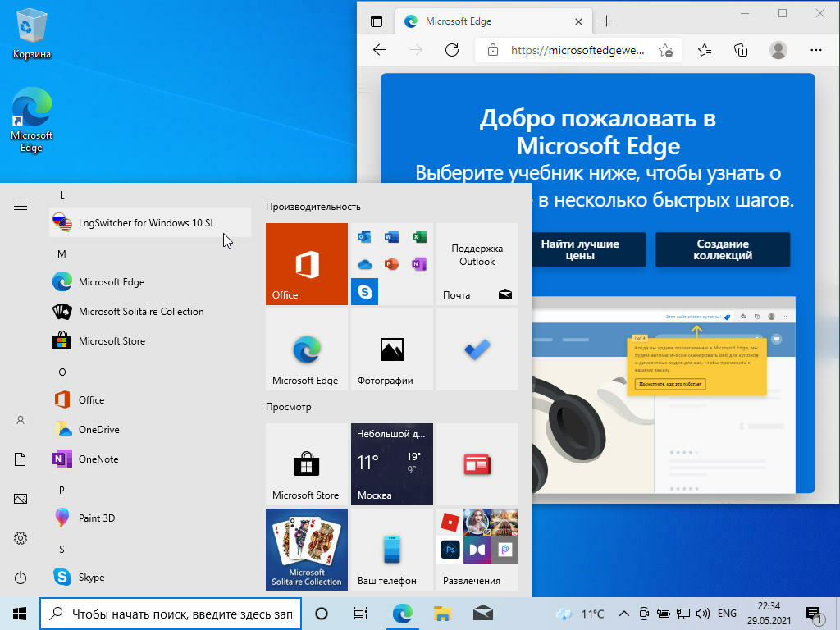
Task: Click Edge back arrow button
Action: (380, 50)
